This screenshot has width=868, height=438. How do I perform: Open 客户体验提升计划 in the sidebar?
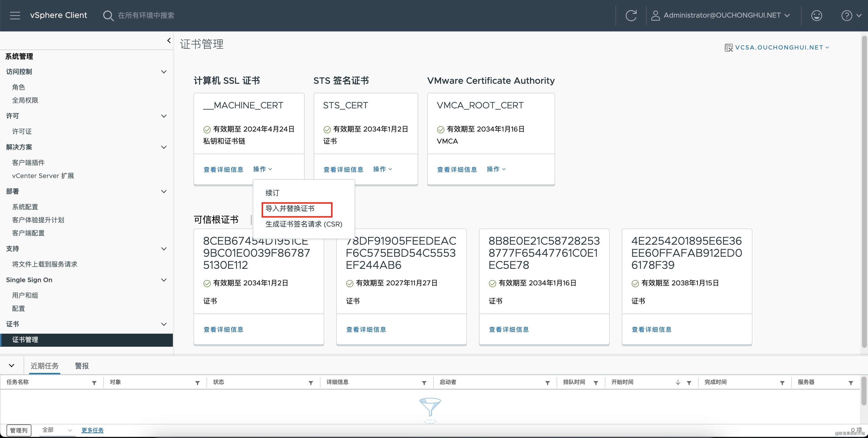point(38,220)
